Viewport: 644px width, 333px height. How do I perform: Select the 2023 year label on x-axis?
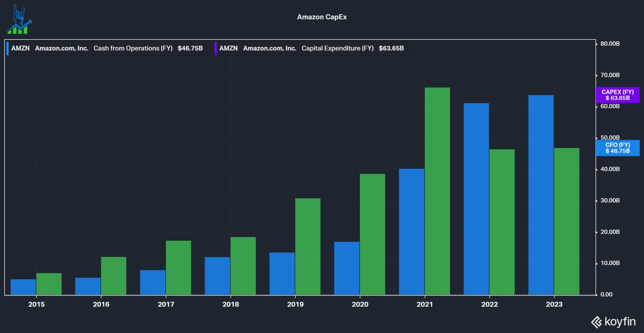tap(554, 305)
